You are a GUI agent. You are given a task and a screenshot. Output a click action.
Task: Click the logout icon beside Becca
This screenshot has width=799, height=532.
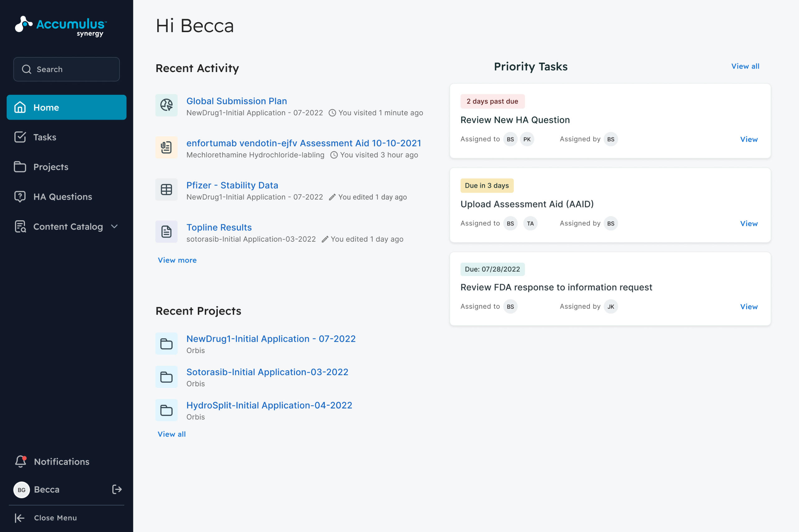coord(117,489)
